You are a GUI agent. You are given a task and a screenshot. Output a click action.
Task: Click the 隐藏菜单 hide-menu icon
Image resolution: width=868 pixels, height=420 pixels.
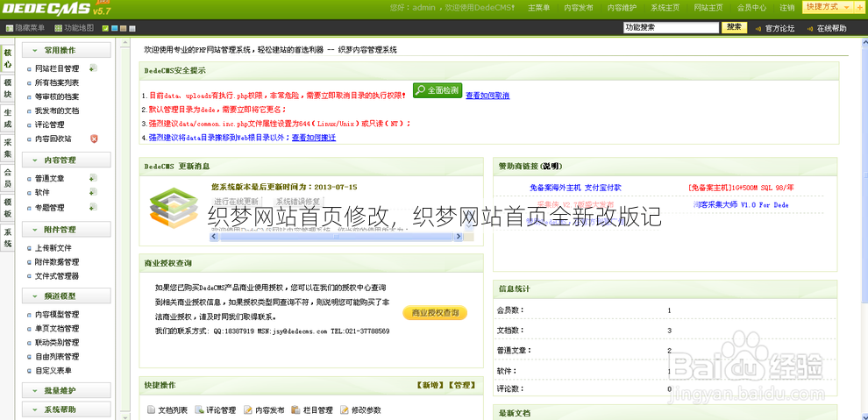[x=9, y=28]
